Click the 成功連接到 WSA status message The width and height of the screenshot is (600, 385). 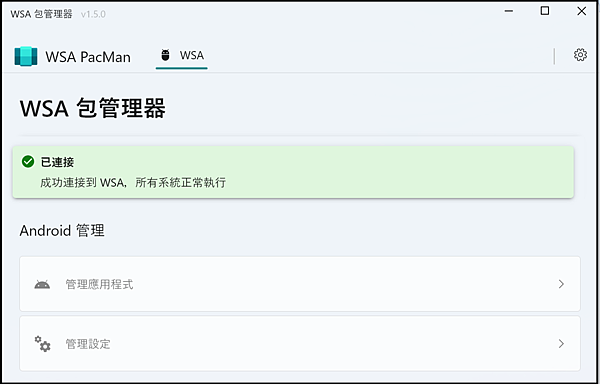pyautogui.click(x=133, y=183)
